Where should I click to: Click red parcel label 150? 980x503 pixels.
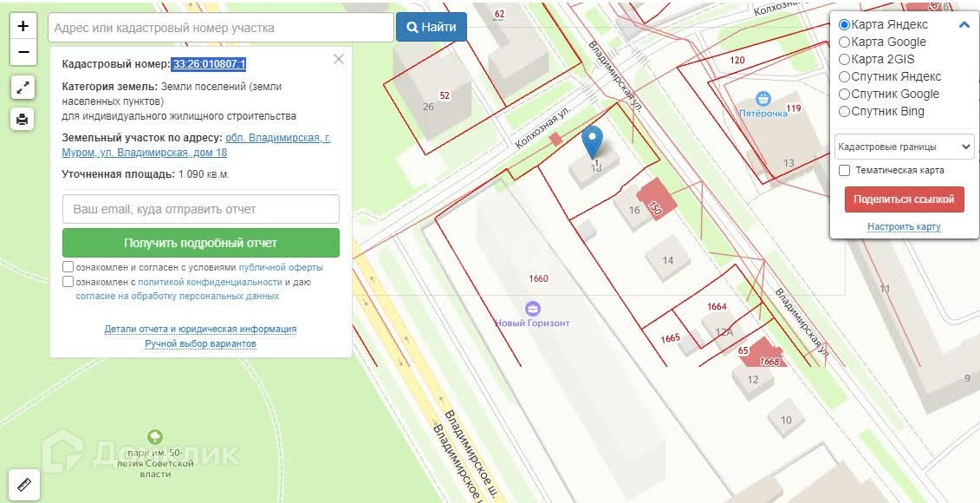tap(655, 208)
